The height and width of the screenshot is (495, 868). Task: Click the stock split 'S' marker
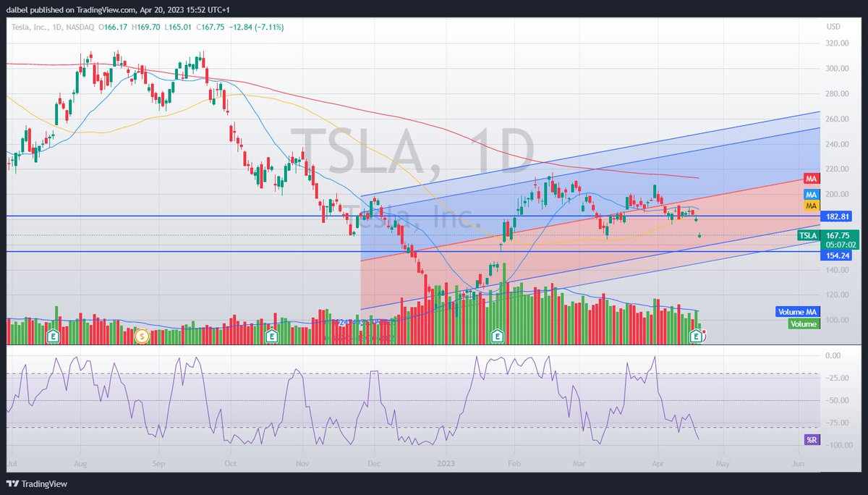point(143,336)
